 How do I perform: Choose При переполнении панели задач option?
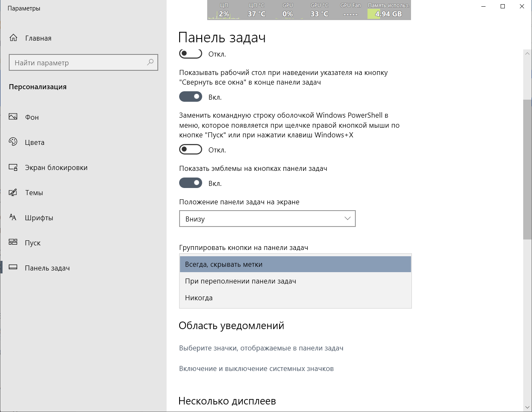click(x=240, y=281)
